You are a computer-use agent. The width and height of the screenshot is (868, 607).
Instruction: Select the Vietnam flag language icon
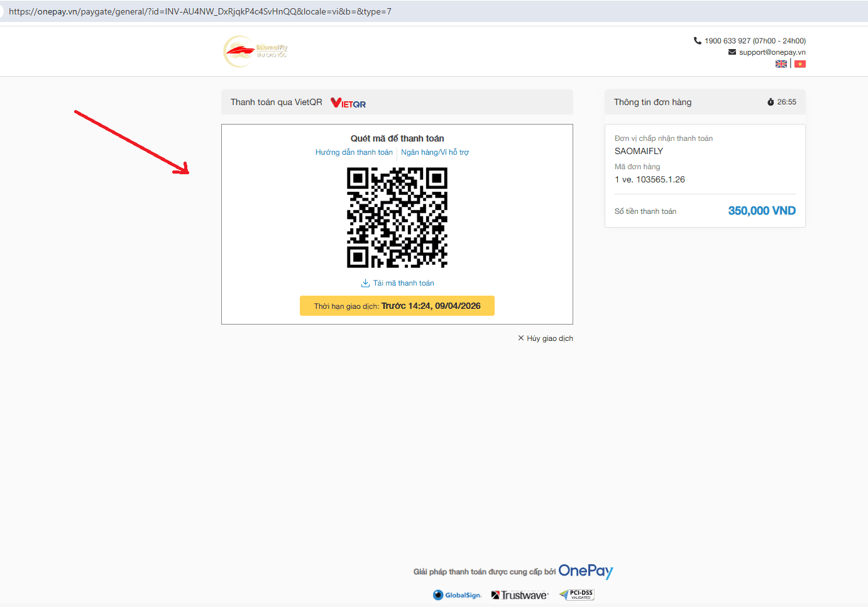click(x=800, y=64)
